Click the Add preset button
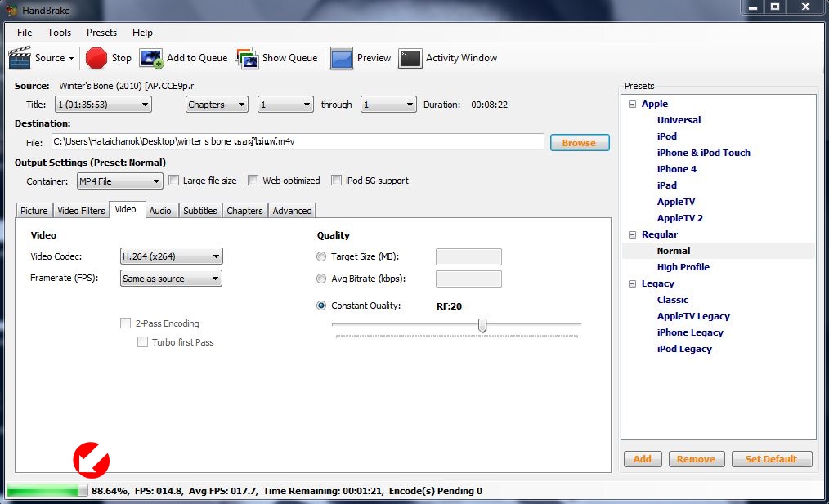Viewport: 829px width, 504px height. point(643,459)
